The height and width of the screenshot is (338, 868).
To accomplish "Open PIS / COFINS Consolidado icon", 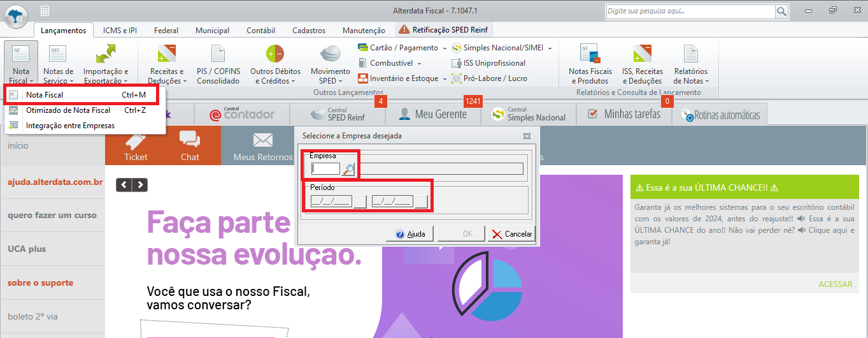I will [218, 64].
